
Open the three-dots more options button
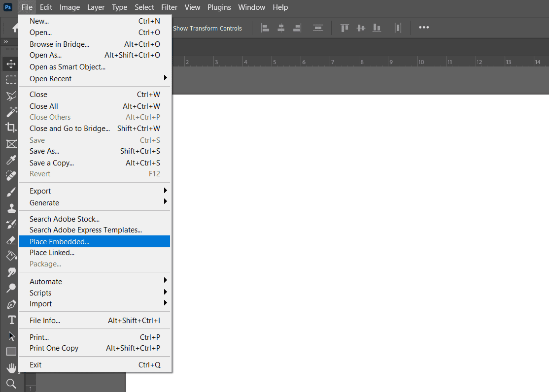(424, 27)
